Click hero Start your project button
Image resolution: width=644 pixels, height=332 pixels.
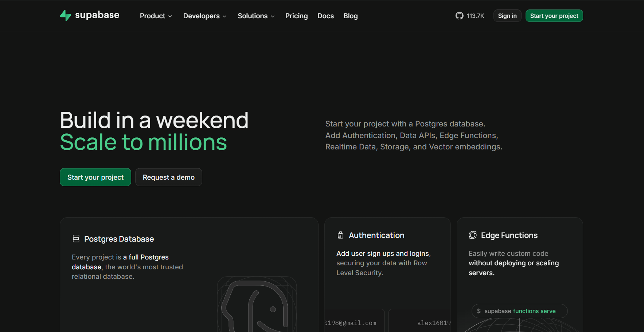[x=95, y=177]
